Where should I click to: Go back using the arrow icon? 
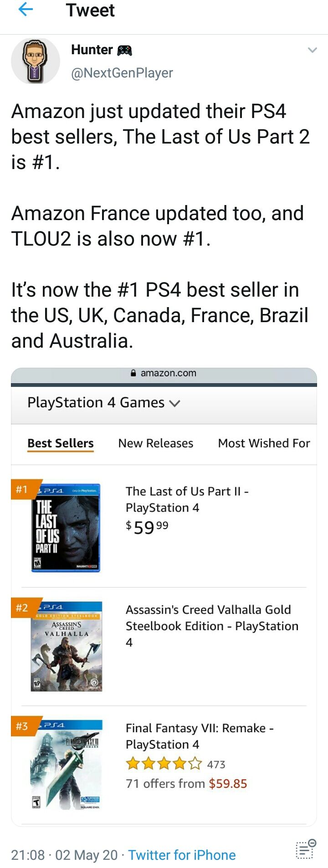point(26,10)
